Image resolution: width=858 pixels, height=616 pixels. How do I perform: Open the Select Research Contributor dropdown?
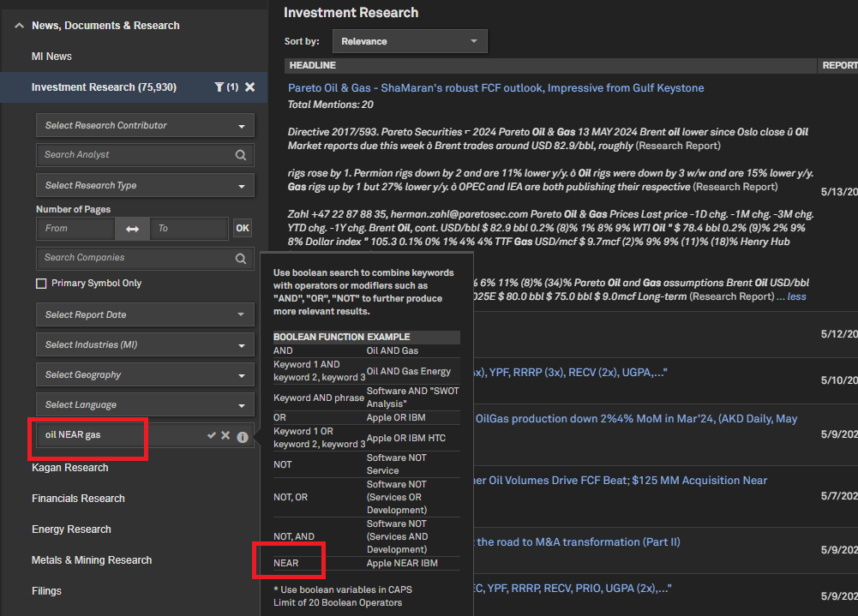coord(145,126)
